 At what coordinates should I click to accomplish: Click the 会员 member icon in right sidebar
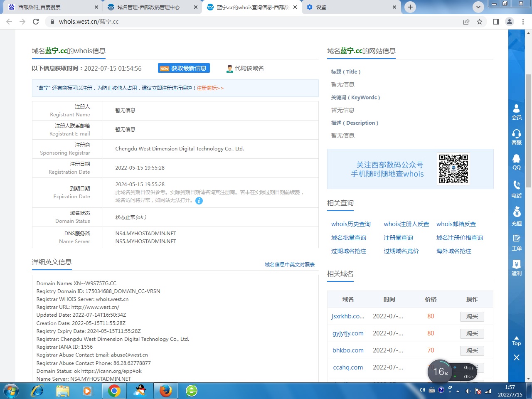pyautogui.click(x=516, y=111)
